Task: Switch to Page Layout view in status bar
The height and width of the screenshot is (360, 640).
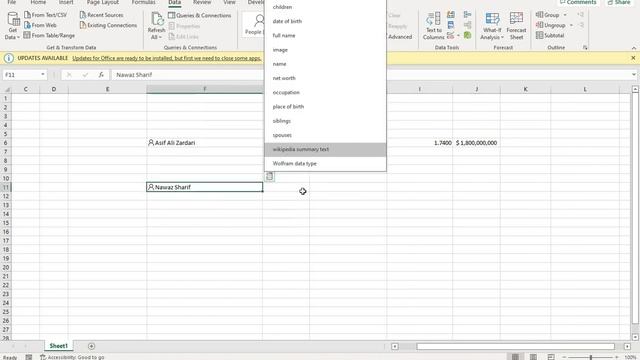Action: [533, 357]
